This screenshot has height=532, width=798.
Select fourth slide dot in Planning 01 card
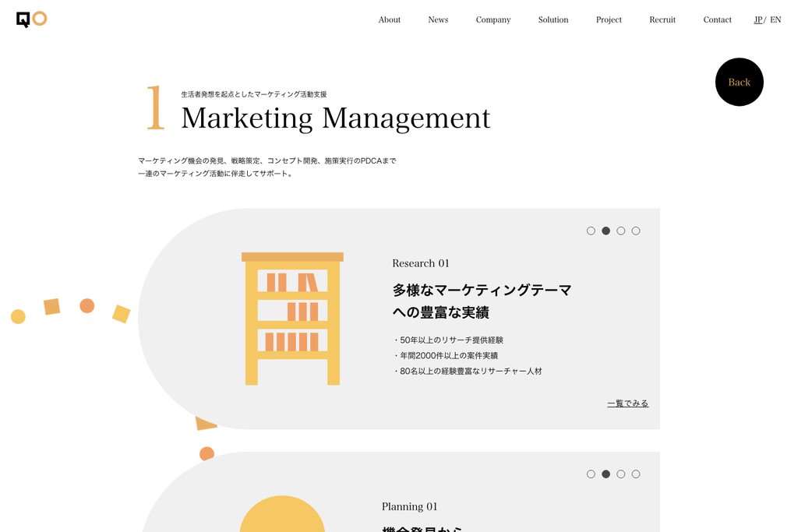click(636, 474)
